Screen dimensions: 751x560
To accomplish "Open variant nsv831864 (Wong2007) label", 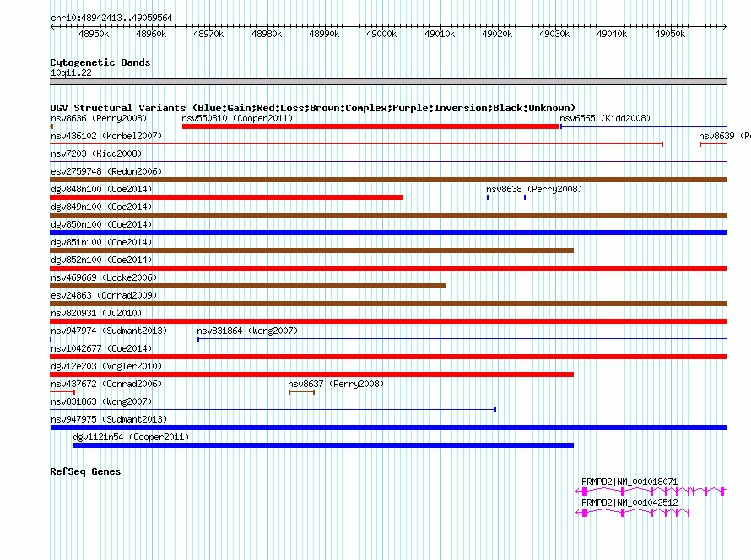I will coord(247,331).
